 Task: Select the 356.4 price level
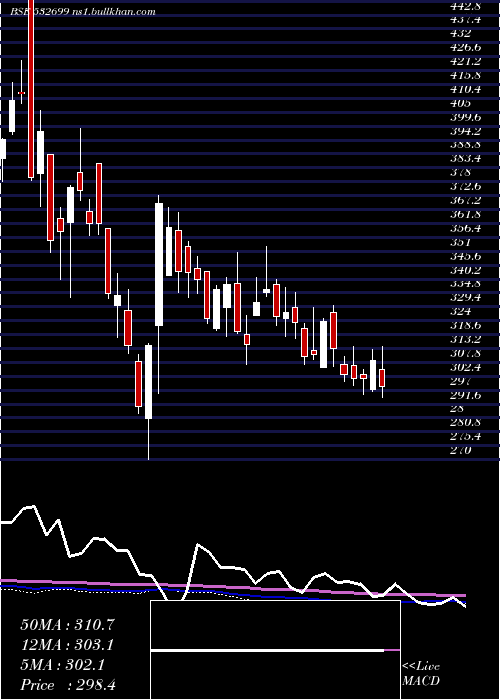click(x=466, y=228)
